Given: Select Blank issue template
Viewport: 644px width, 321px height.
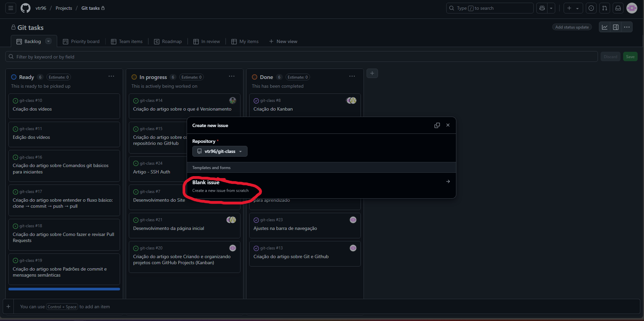Looking at the screenshot, I should [321, 186].
